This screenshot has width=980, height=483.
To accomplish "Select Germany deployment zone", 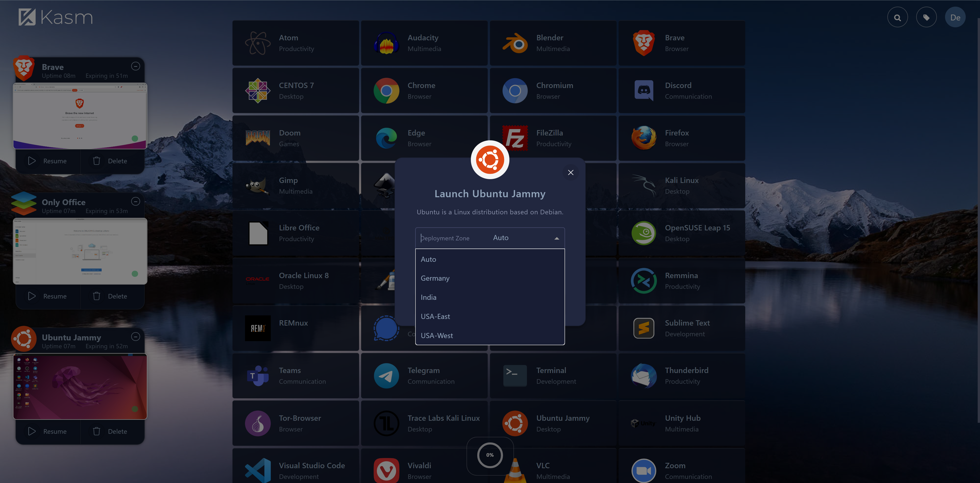I will point(490,278).
